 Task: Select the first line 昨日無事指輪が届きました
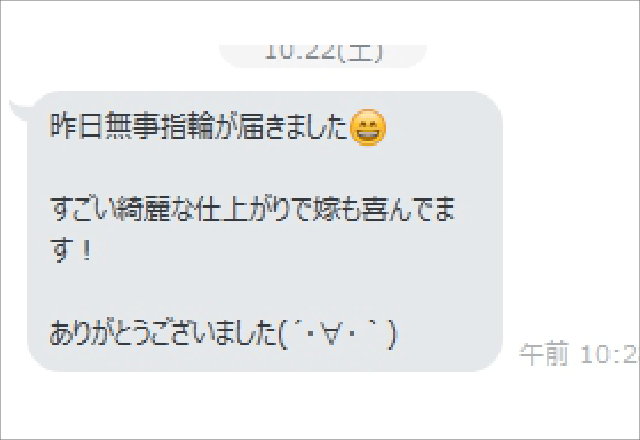coord(198,127)
